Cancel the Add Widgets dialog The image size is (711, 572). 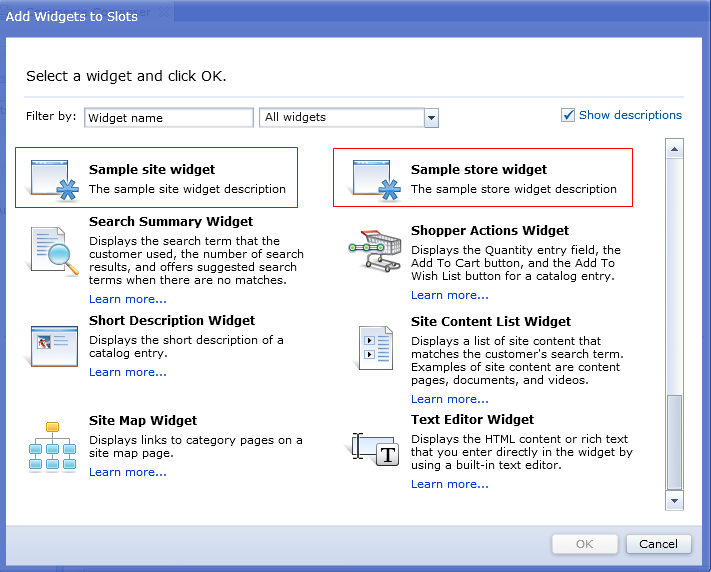tap(658, 544)
